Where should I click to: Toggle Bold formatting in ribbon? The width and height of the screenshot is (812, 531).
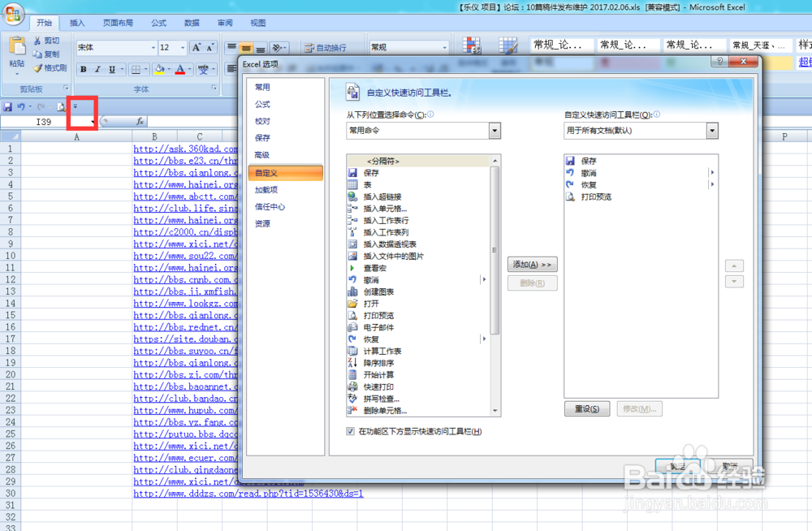click(84, 69)
